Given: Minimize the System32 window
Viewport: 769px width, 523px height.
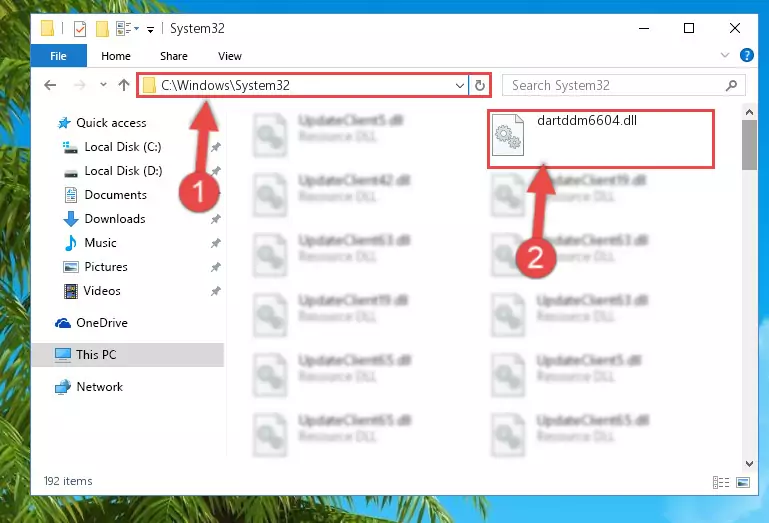Looking at the screenshot, I should (644, 28).
